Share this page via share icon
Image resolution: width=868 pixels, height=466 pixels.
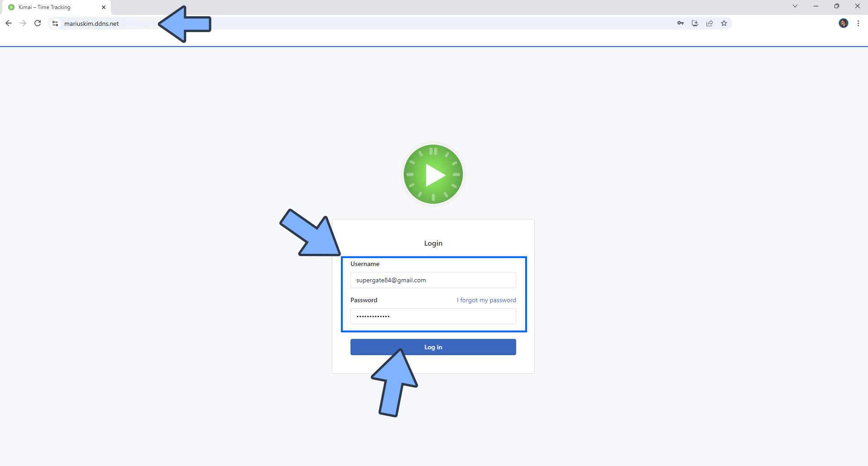(x=710, y=23)
